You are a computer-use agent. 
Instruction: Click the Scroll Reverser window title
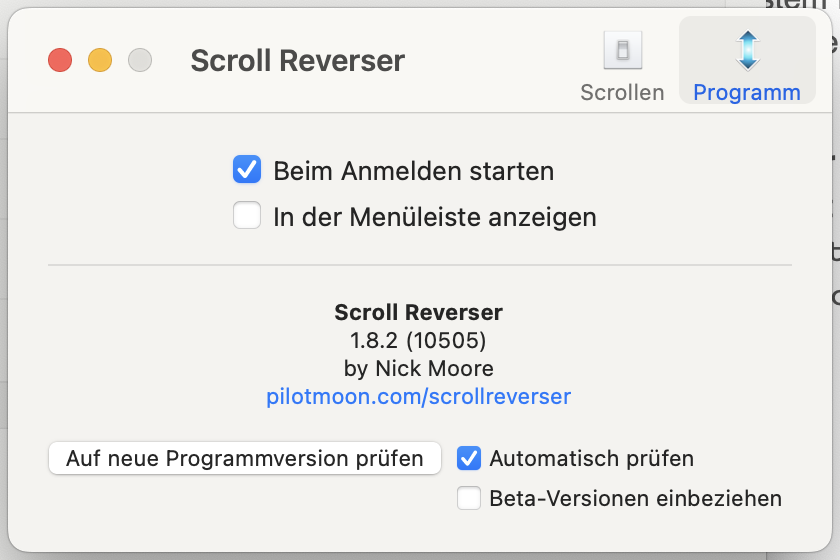click(297, 60)
